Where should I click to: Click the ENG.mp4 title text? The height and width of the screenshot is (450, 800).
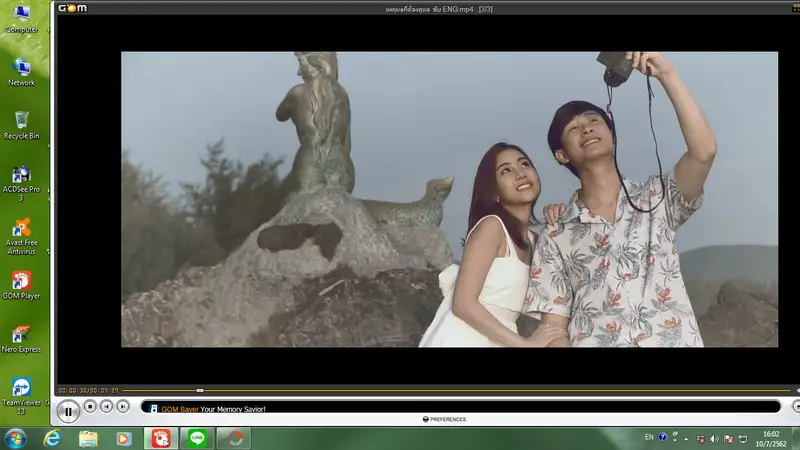tap(439, 9)
